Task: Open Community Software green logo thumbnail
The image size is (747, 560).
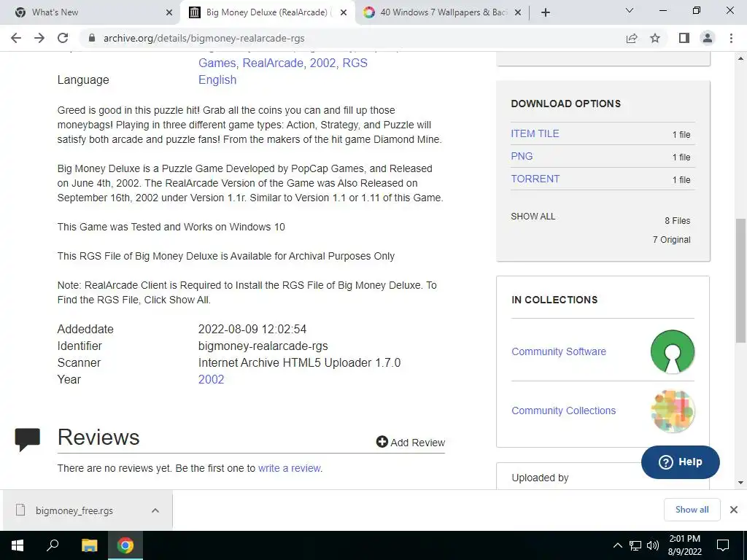Action: [x=672, y=351]
